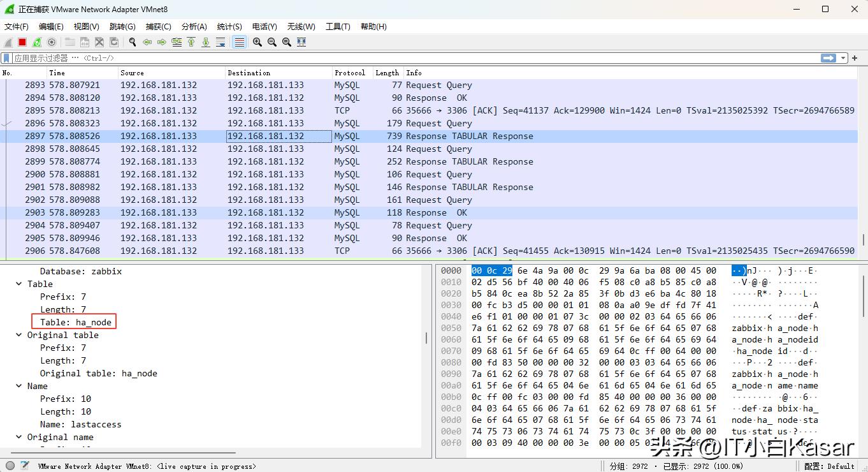Click the reload capture file icon

click(114, 42)
